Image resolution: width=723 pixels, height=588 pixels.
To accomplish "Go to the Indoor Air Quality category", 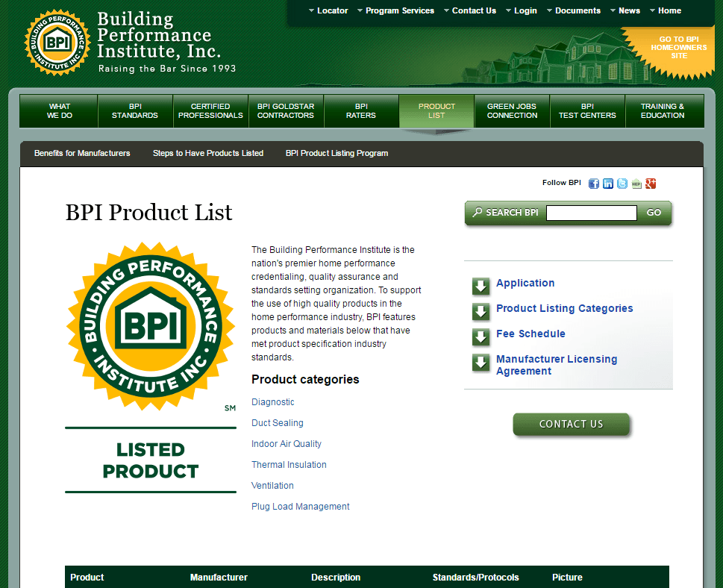I will tap(286, 444).
